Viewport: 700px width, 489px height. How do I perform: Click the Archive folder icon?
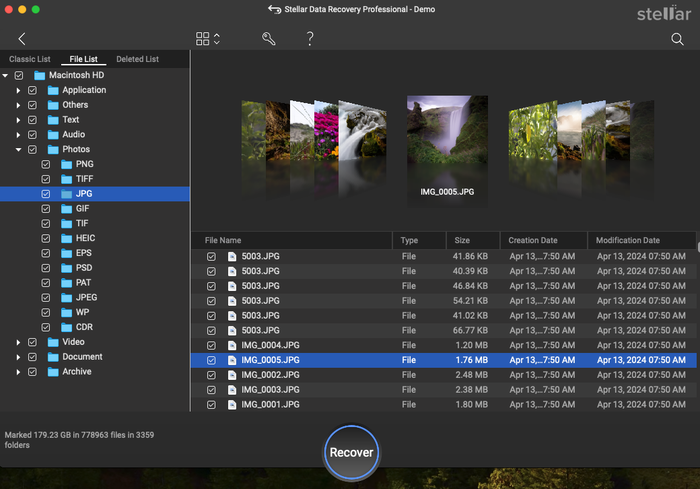[x=53, y=372]
